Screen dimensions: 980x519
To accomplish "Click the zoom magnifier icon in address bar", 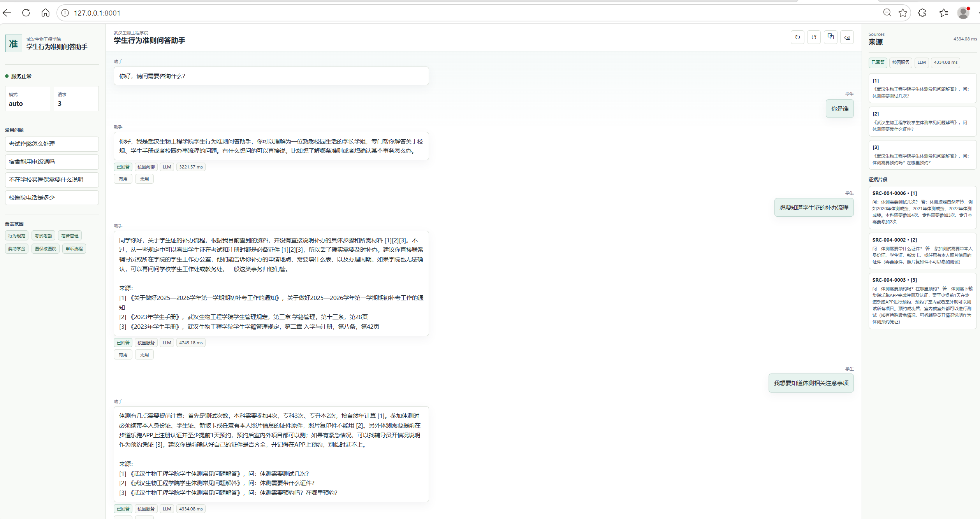I will click(887, 13).
